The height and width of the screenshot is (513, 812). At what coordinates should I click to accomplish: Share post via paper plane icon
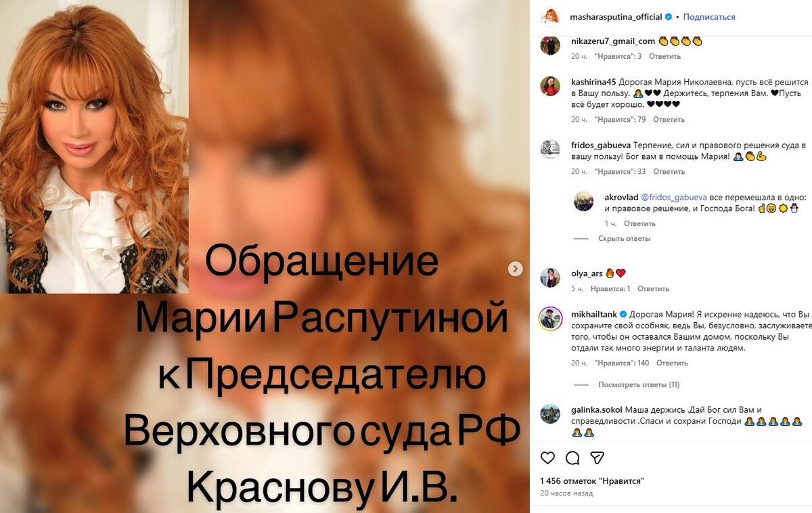click(597, 458)
